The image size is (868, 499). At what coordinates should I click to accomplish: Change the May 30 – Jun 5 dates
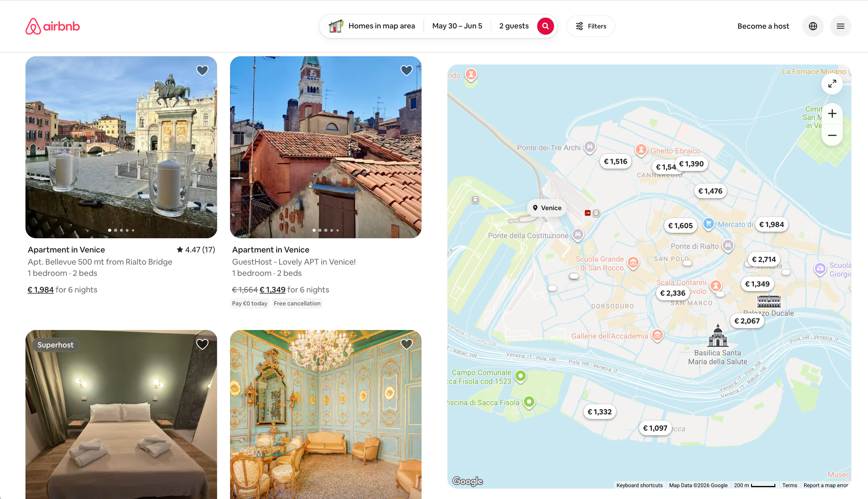[x=457, y=26]
